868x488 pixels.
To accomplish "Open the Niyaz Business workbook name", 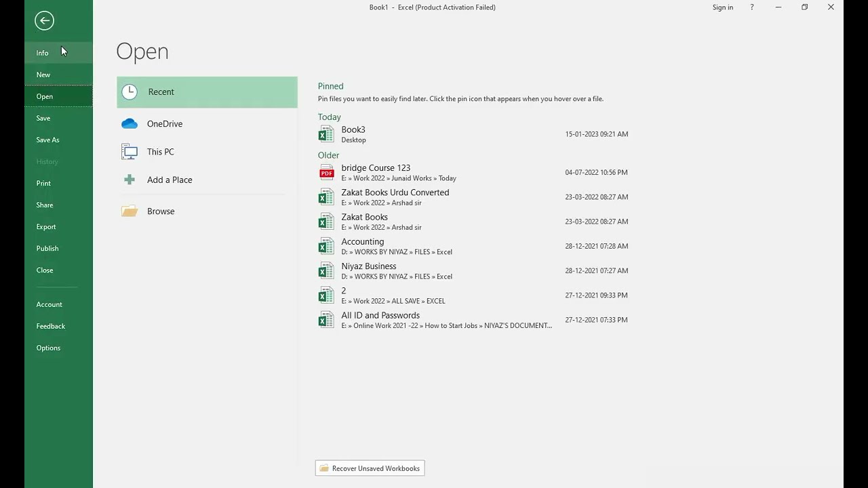I will [x=369, y=266].
